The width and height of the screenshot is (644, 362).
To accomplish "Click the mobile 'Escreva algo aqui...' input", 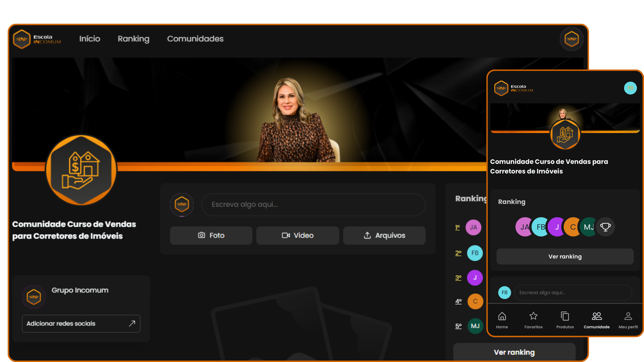I will (573, 292).
